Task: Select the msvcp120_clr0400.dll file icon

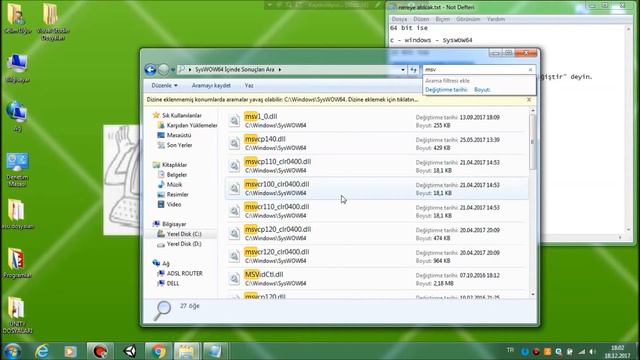Action: [234, 233]
